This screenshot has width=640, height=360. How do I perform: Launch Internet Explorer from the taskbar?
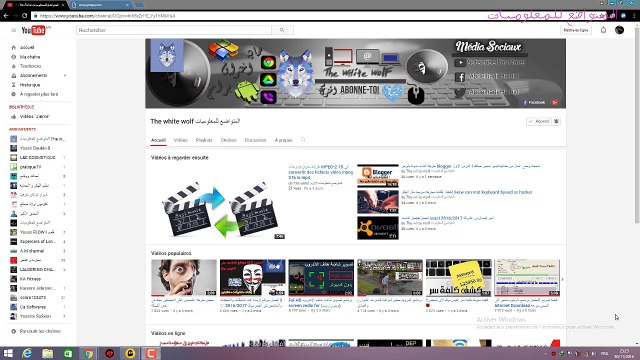(x=27, y=353)
